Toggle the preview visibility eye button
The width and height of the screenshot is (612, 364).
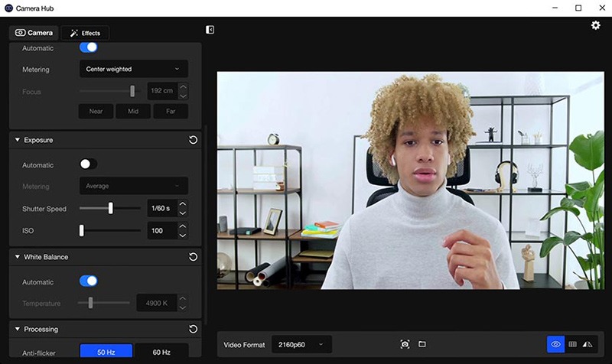[x=556, y=345]
